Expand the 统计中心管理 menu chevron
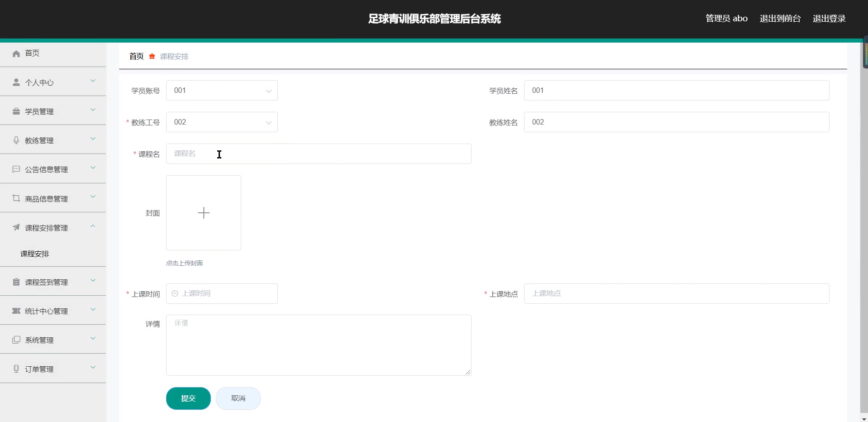 [x=93, y=310]
